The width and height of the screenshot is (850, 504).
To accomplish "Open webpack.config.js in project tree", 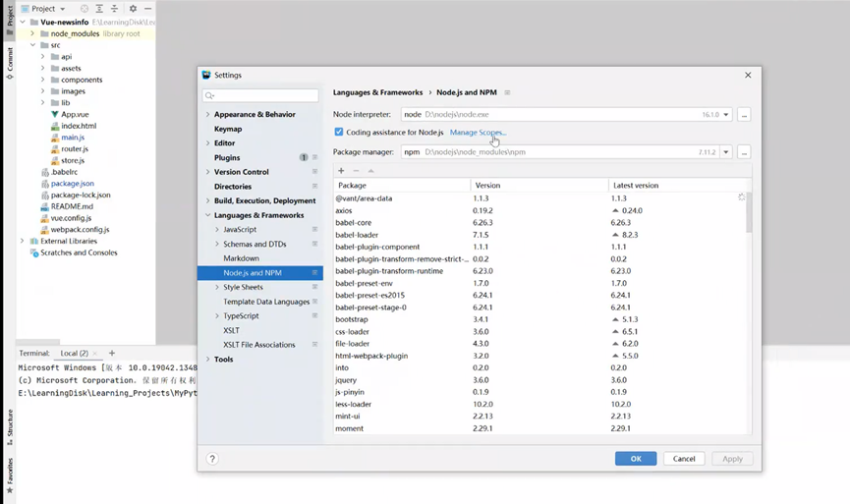I will pyautogui.click(x=80, y=229).
